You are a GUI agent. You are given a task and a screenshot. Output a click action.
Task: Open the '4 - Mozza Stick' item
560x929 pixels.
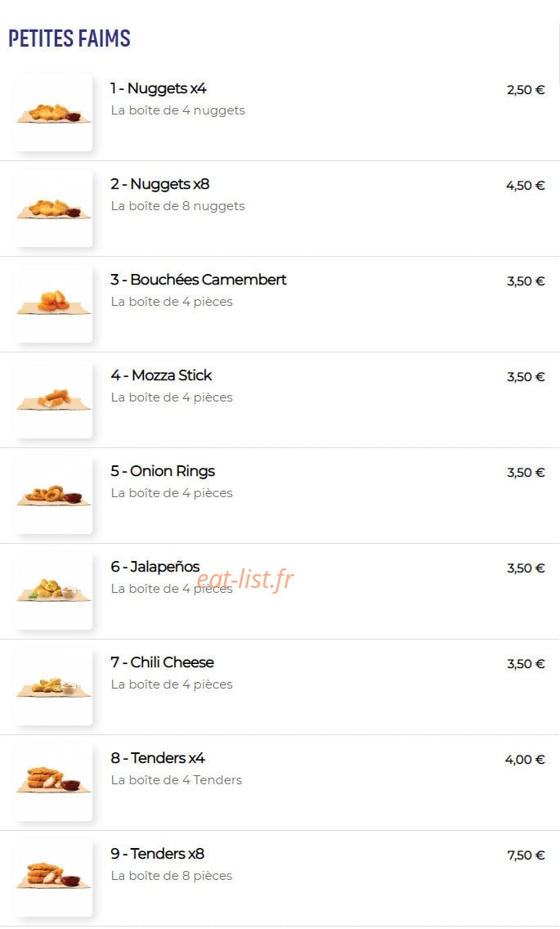pyautogui.click(x=161, y=375)
